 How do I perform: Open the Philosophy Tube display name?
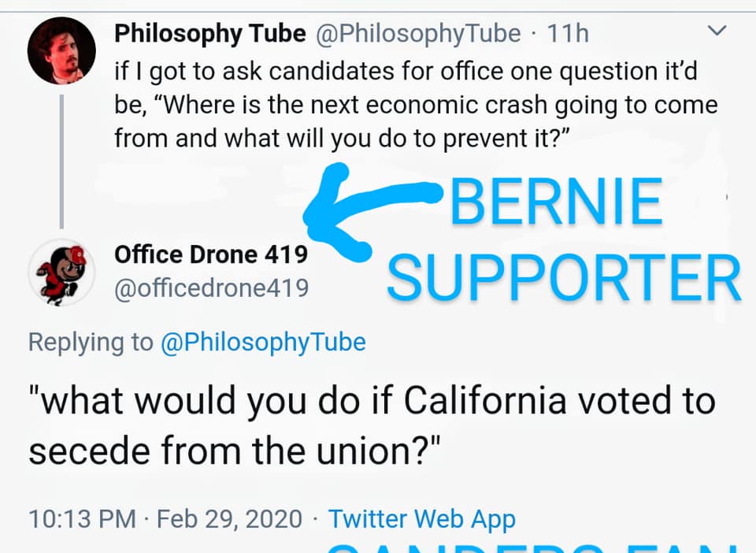coord(210,34)
